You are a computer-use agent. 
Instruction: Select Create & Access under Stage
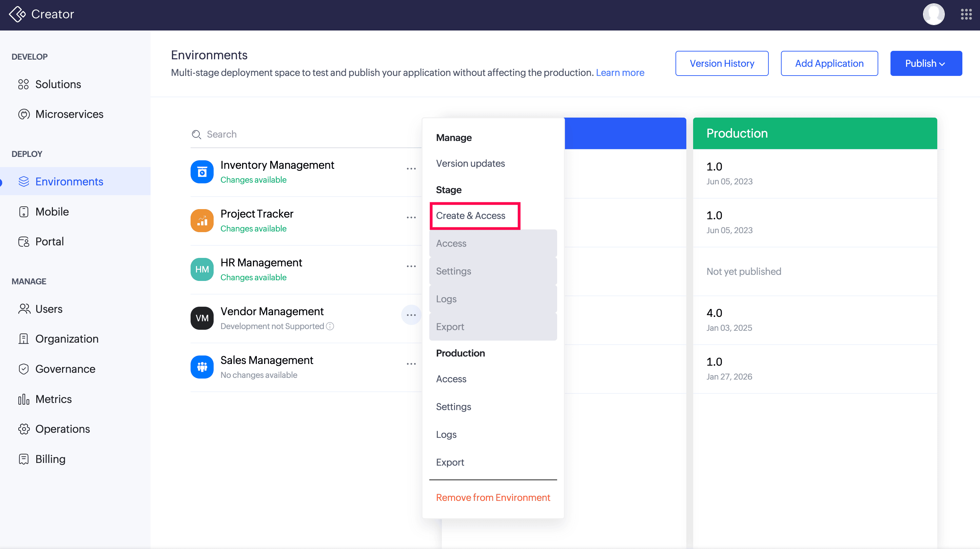coord(471,216)
